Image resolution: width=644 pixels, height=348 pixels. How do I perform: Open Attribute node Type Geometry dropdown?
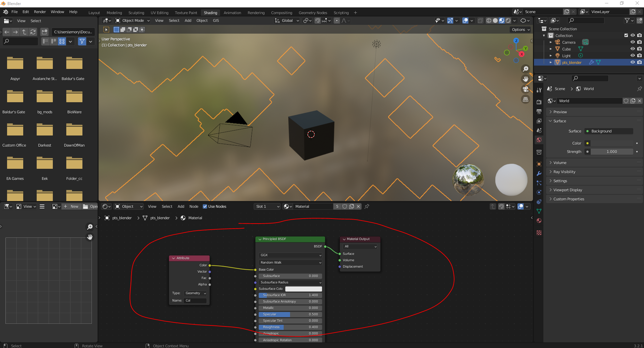coord(195,293)
